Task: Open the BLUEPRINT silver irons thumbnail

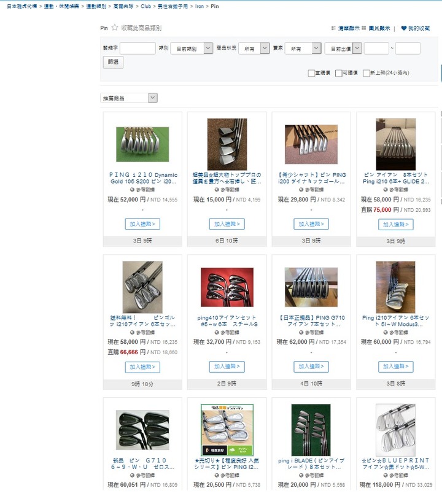Action: [396, 430]
